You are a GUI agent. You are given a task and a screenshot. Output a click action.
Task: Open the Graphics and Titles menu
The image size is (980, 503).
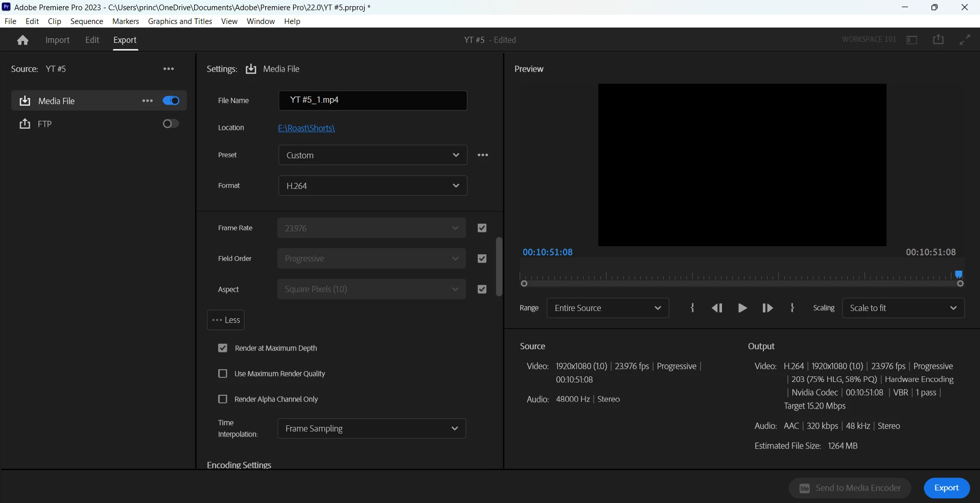[x=180, y=21]
